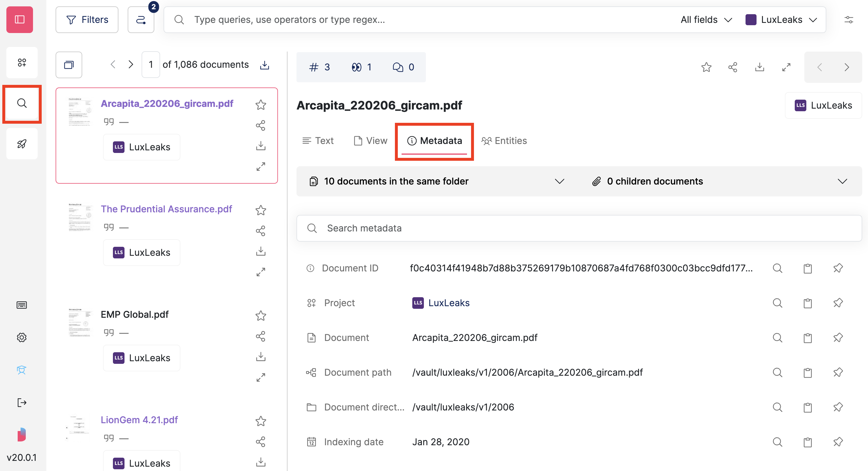Expand the 10 documents in the same folder section
This screenshot has width=868, height=471.
point(559,181)
